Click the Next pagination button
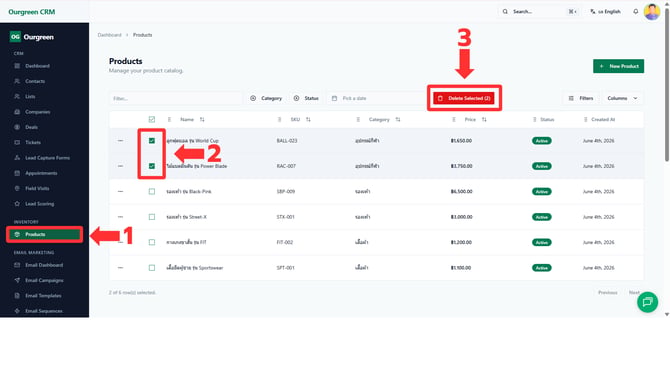 [x=634, y=293]
